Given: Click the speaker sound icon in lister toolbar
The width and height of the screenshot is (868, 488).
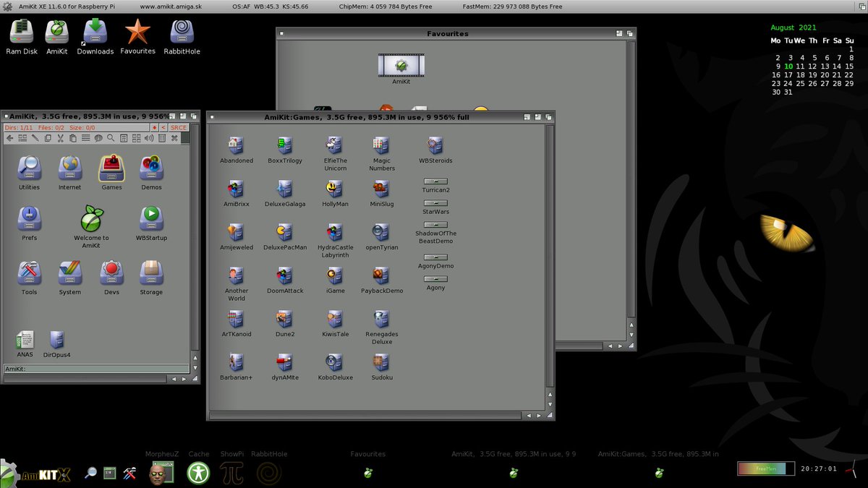Looking at the screenshot, I should click(x=149, y=138).
